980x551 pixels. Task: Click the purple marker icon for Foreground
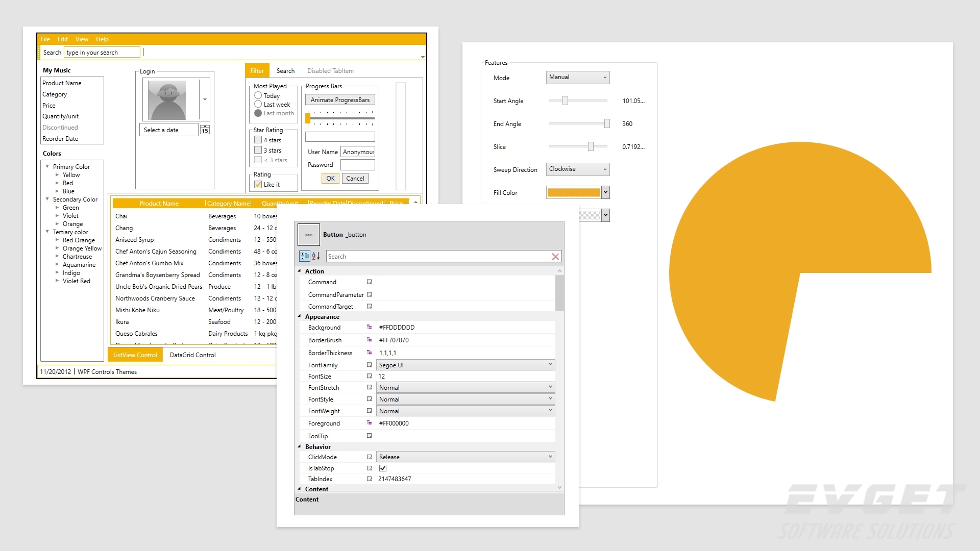point(369,423)
